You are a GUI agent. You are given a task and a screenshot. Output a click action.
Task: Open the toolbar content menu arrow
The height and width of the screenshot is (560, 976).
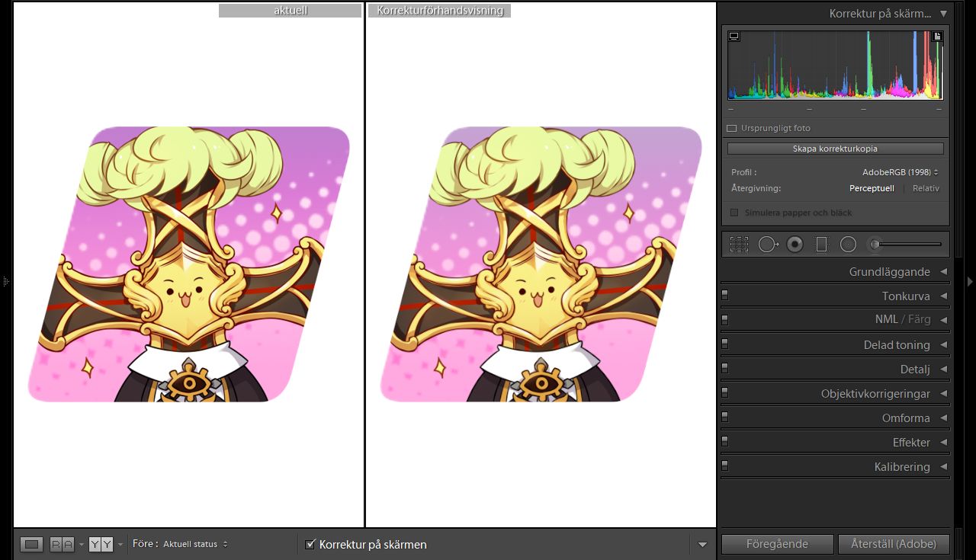(x=702, y=545)
